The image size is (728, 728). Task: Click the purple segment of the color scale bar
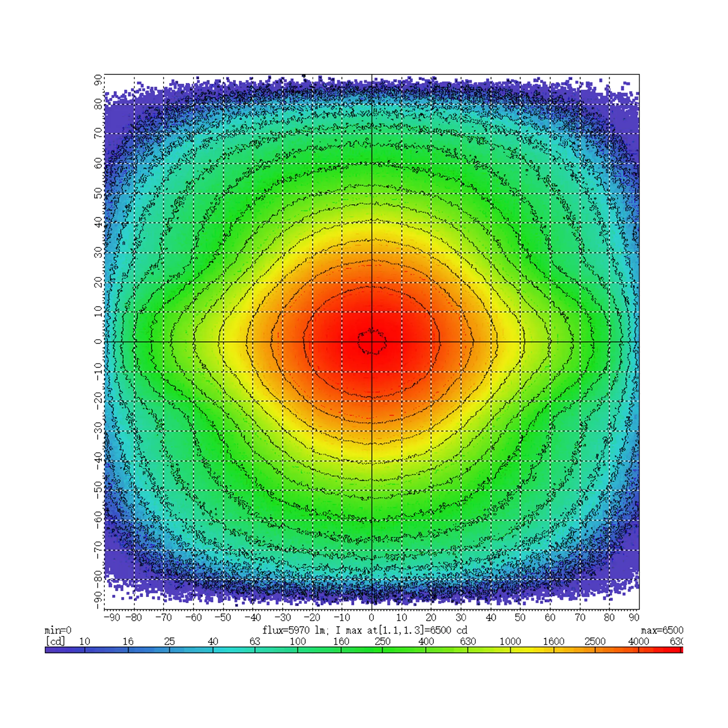pyautogui.click(x=64, y=650)
